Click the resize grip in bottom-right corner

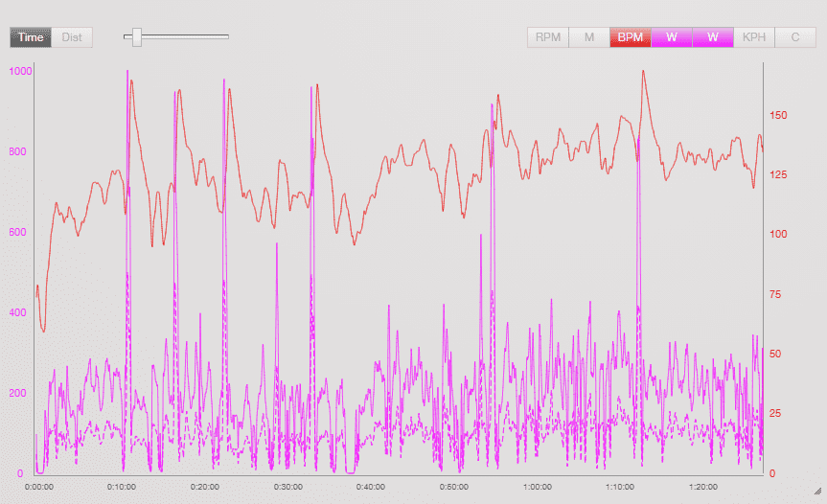click(x=817, y=490)
